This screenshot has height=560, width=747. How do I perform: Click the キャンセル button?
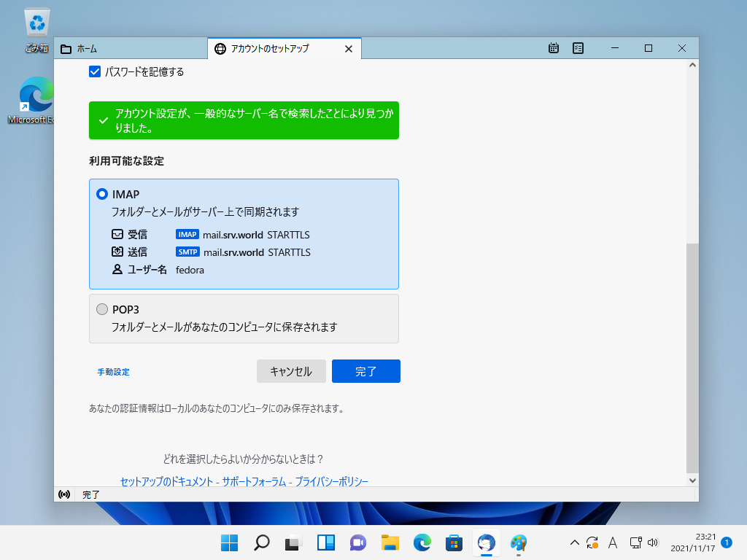290,371
